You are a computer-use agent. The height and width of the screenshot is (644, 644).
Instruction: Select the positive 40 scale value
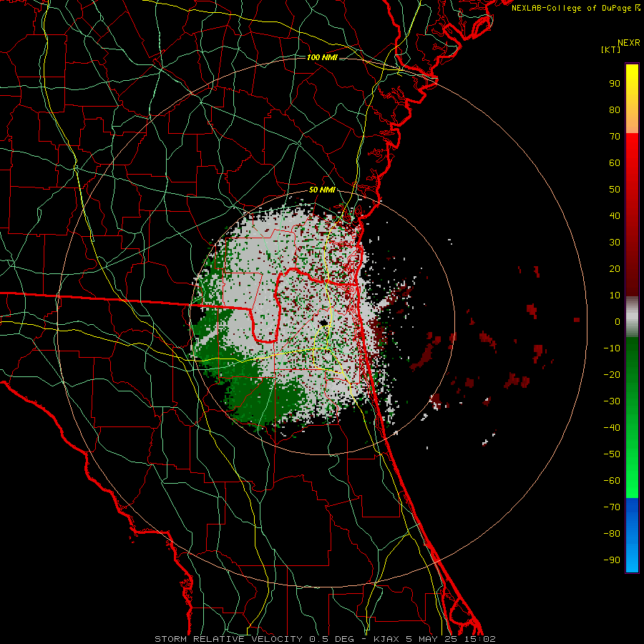615,216
